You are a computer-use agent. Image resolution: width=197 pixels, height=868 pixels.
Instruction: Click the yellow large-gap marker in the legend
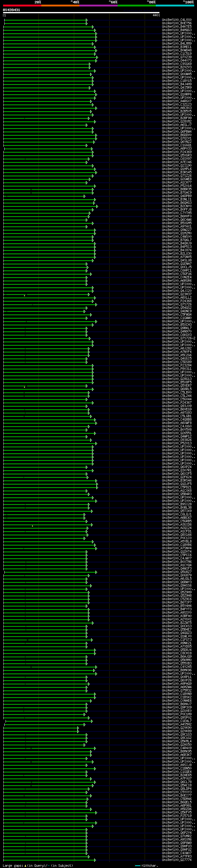pos(26,866)
